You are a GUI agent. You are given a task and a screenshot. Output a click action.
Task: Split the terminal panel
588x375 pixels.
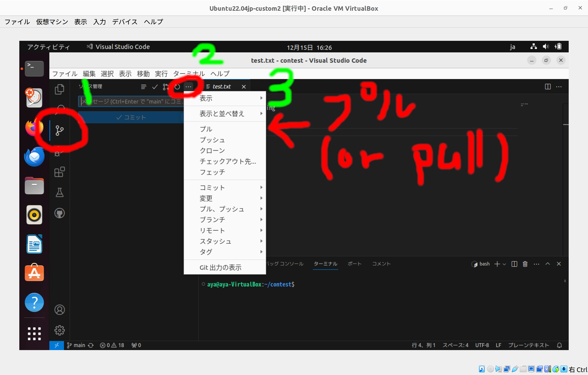pos(514,264)
